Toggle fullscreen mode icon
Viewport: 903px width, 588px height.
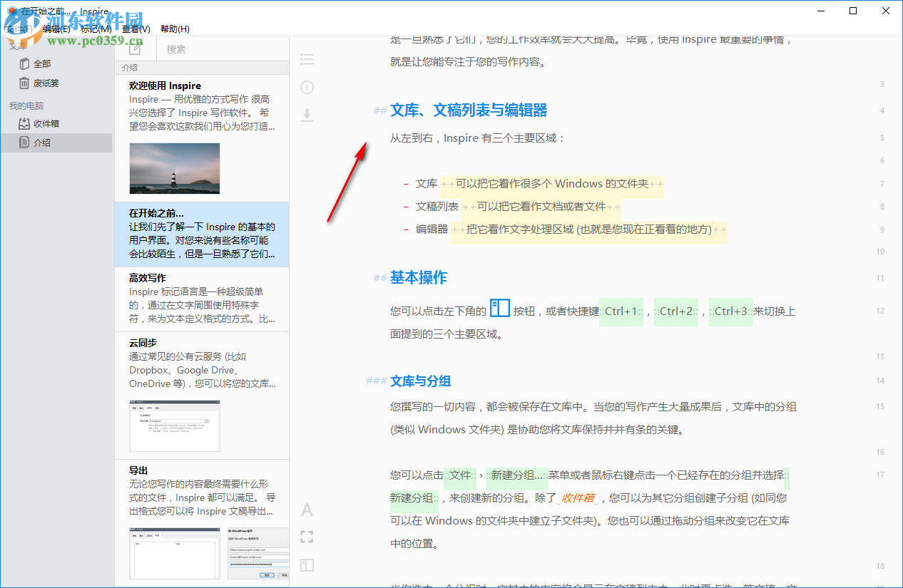pyautogui.click(x=307, y=537)
